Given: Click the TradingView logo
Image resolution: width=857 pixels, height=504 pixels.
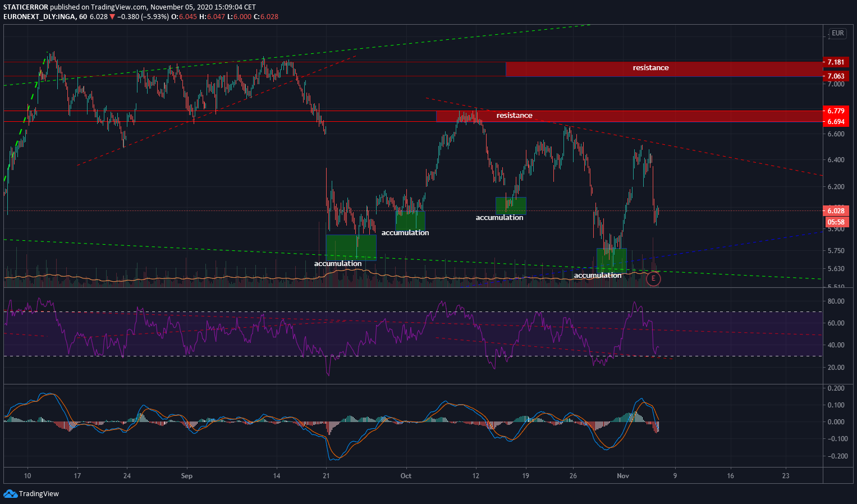Looking at the screenshot, I should [31, 494].
